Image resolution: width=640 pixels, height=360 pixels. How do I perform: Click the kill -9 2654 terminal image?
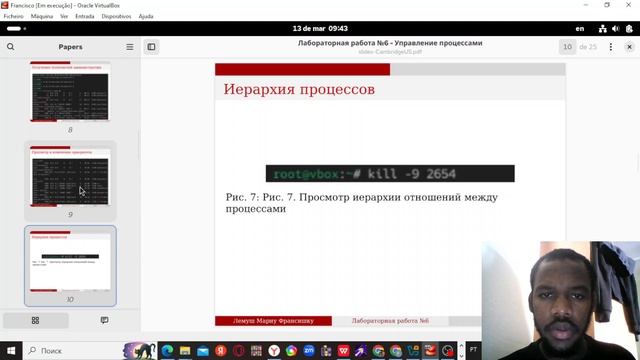tap(390, 174)
